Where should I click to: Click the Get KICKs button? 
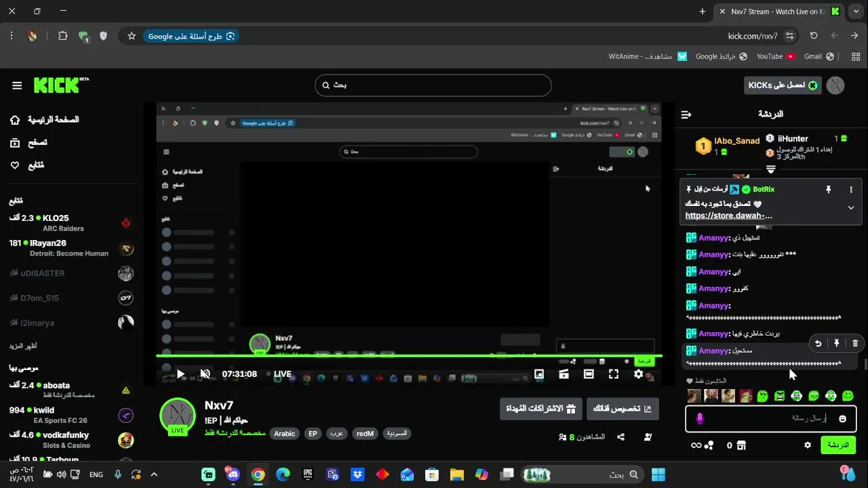pyautogui.click(x=783, y=85)
